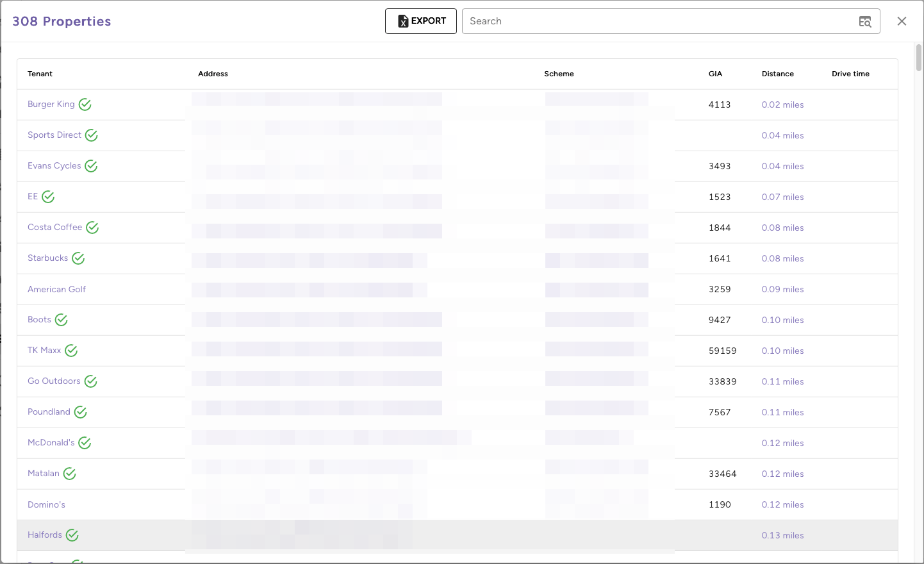Image resolution: width=924 pixels, height=564 pixels.
Task: Sort by the Drive time column header
Action: coord(850,74)
